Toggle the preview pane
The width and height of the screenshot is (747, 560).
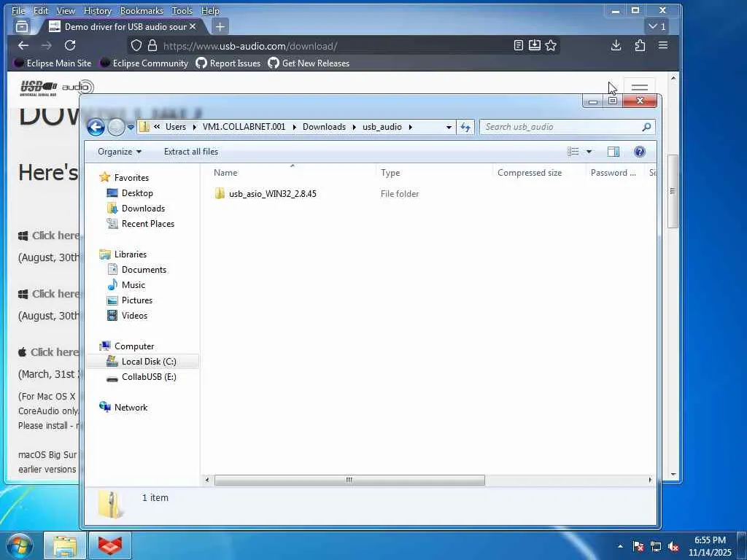coord(613,152)
